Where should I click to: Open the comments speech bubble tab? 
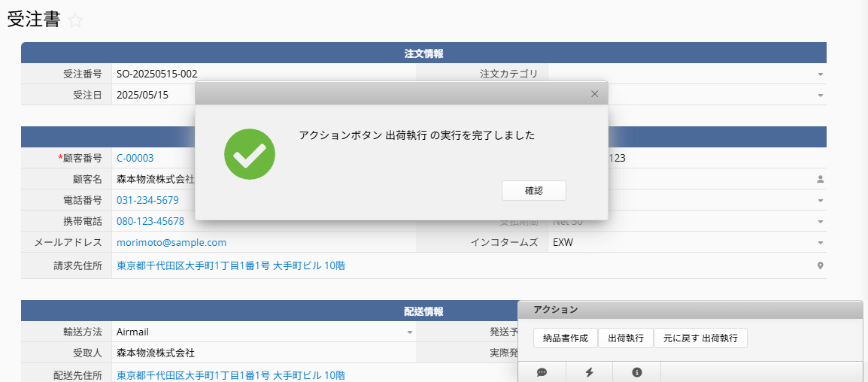coord(542,372)
